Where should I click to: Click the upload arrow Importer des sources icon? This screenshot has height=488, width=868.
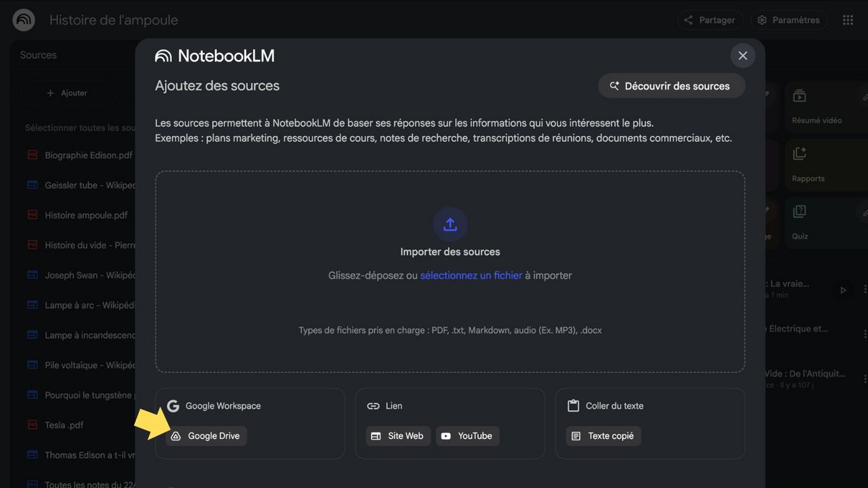click(x=450, y=224)
